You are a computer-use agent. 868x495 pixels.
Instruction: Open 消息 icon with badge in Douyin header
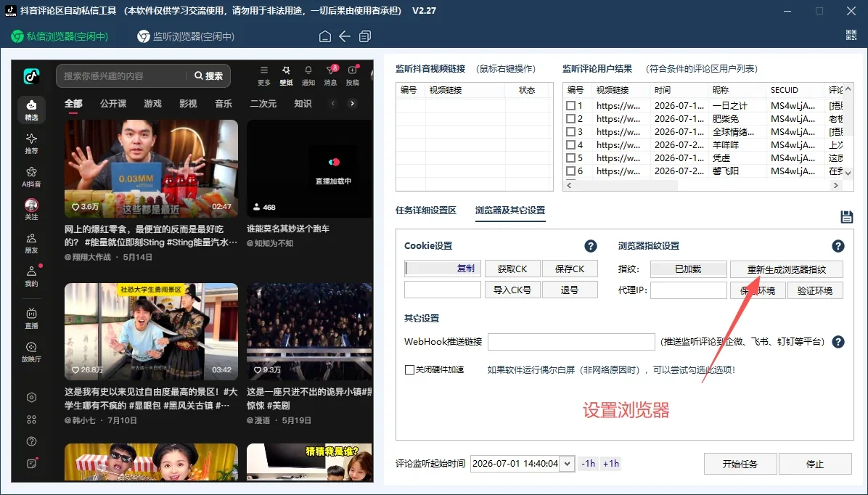pos(330,75)
